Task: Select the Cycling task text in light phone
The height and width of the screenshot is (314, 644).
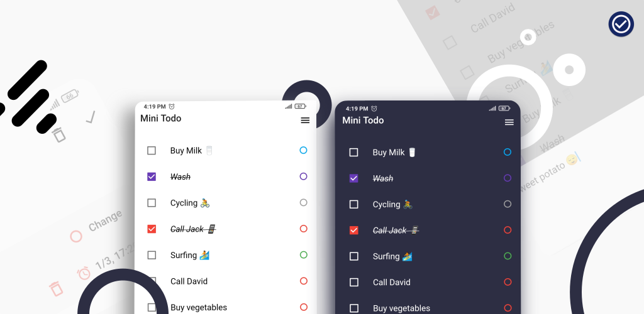Action: [190, 203]
